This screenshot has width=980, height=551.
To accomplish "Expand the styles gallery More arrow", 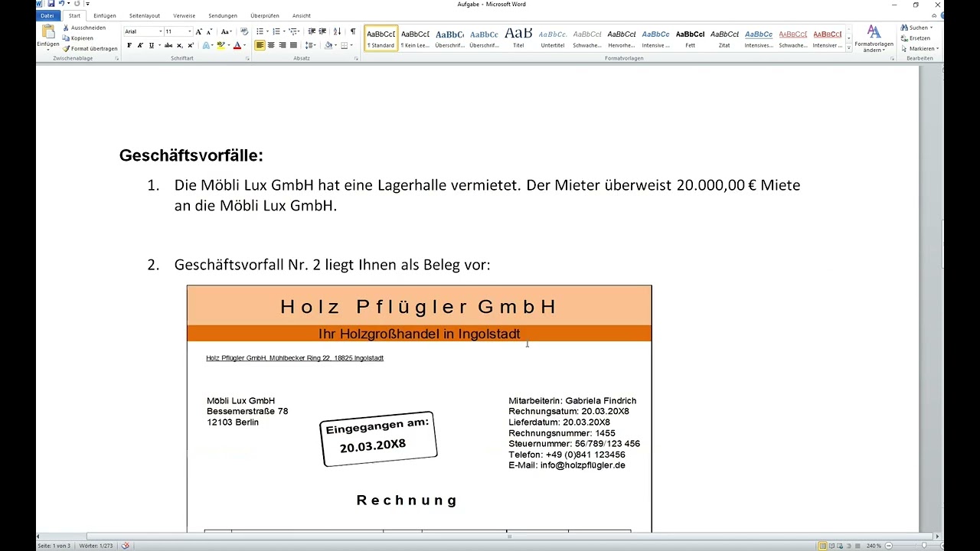I will point(848,48).
